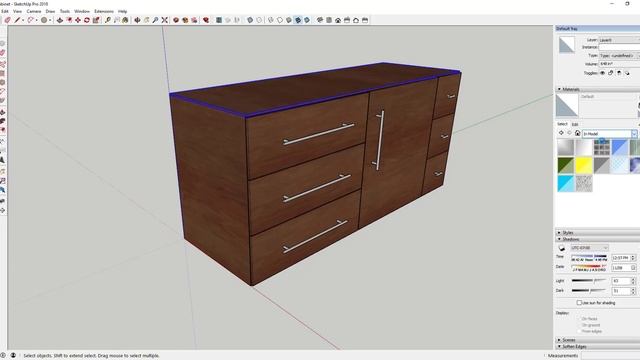Select the Paint Bucket tool
Screen dimensions: 640x360
(125, 20)
